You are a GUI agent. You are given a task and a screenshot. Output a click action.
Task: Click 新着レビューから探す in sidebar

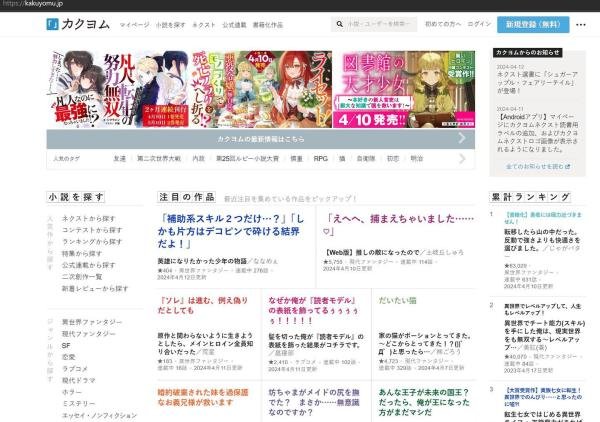click(95, 288)
